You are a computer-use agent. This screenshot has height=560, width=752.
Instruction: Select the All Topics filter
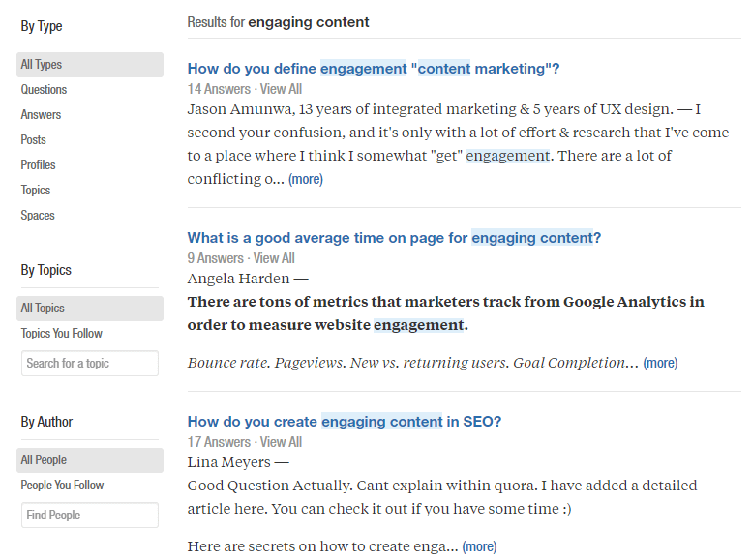coord(90,309)
